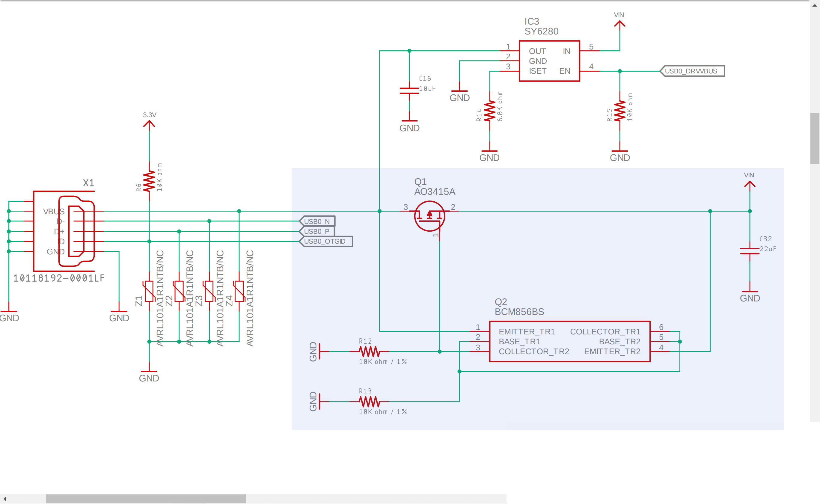The height and width of the screenshot is (504, 820).
Task: Click the VBUS pin label on X1
Action: click(x=54, y=211)
